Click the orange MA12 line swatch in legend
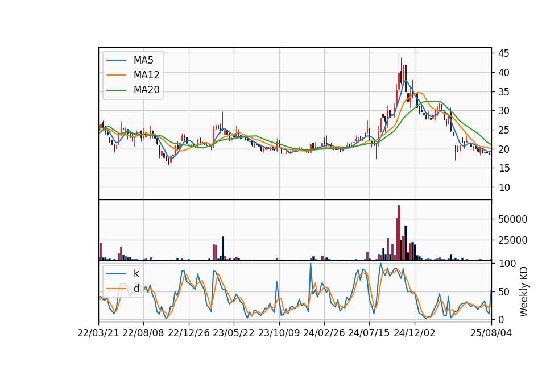The image size is (546, 392). (x=116, y=75)
